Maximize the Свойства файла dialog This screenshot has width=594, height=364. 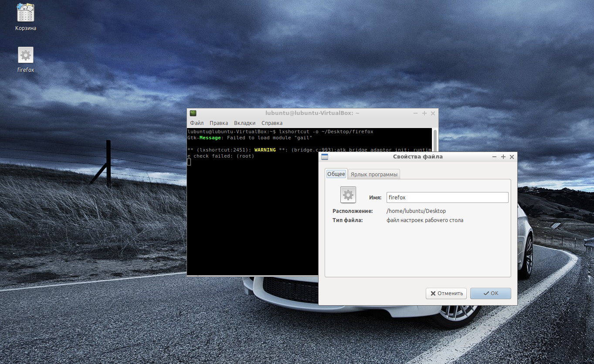(503, 157)
